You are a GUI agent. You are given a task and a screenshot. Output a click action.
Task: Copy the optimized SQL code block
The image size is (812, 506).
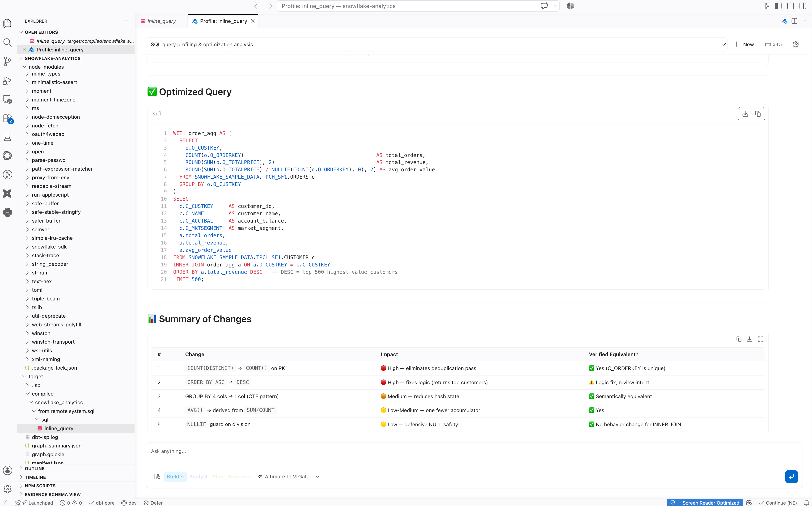click(x=758, y=114)
